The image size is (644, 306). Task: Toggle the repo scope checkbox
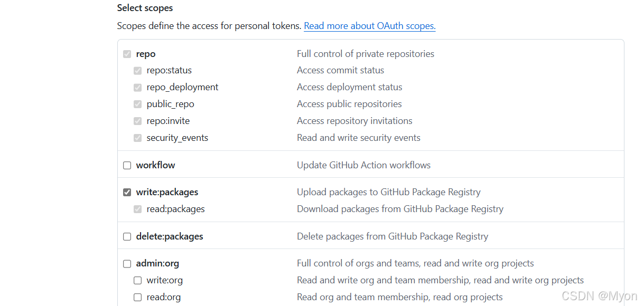click(127, 54)
